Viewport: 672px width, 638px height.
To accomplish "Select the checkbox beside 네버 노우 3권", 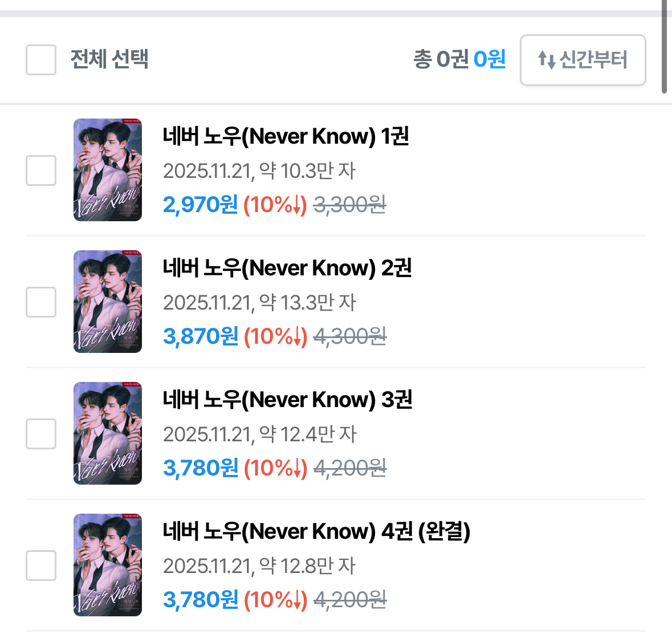I will [x=41, y=434].
